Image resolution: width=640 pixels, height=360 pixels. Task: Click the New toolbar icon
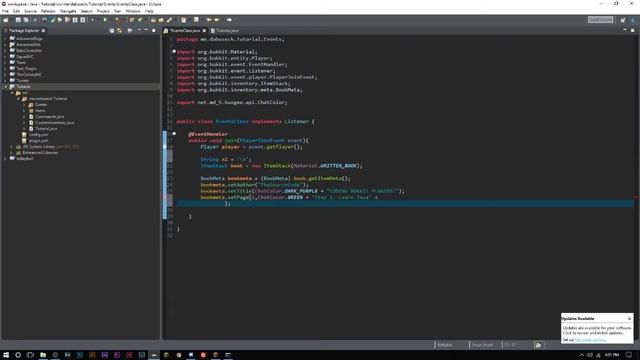(x=6, y=20)
